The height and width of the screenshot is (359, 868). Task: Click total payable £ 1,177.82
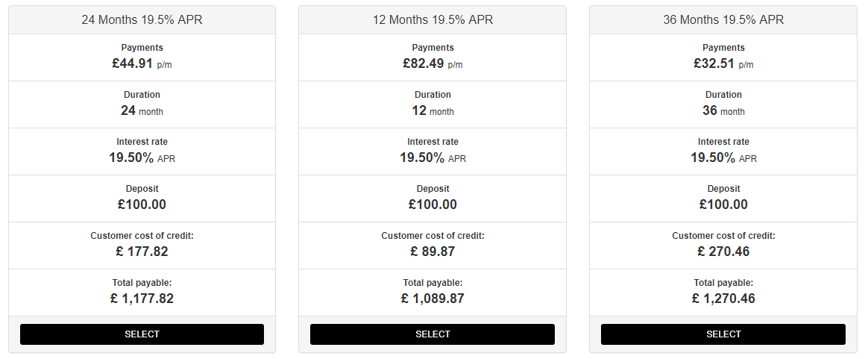(x=142, y=299)
